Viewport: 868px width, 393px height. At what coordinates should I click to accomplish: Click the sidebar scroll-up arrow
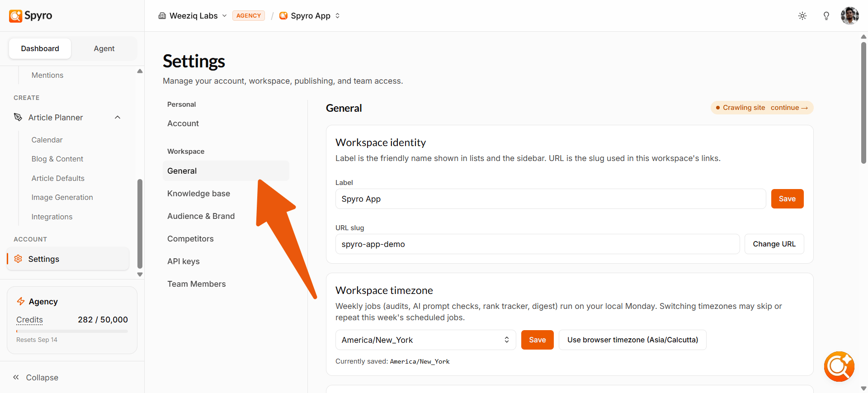tap(140, 71)
